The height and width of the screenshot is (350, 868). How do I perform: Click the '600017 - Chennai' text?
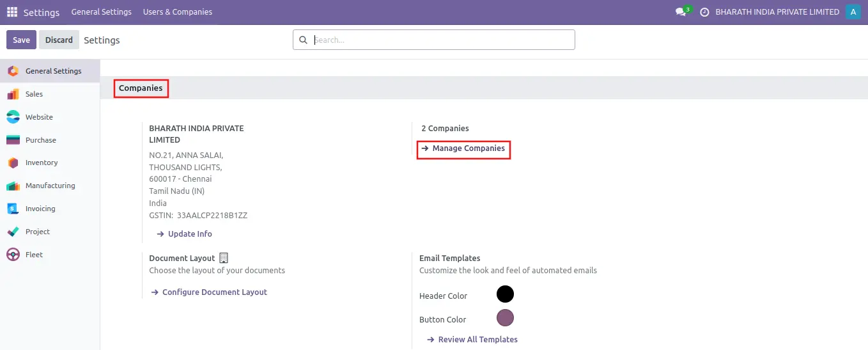pos(180,179)
